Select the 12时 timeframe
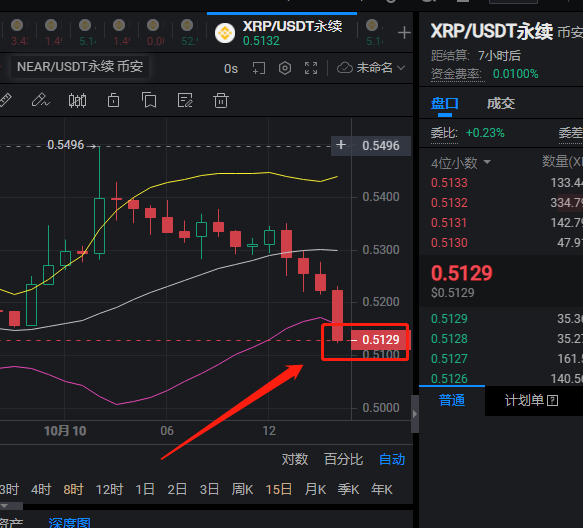The height and width of the screenshot is (528, 583). [x=109, y=490]
